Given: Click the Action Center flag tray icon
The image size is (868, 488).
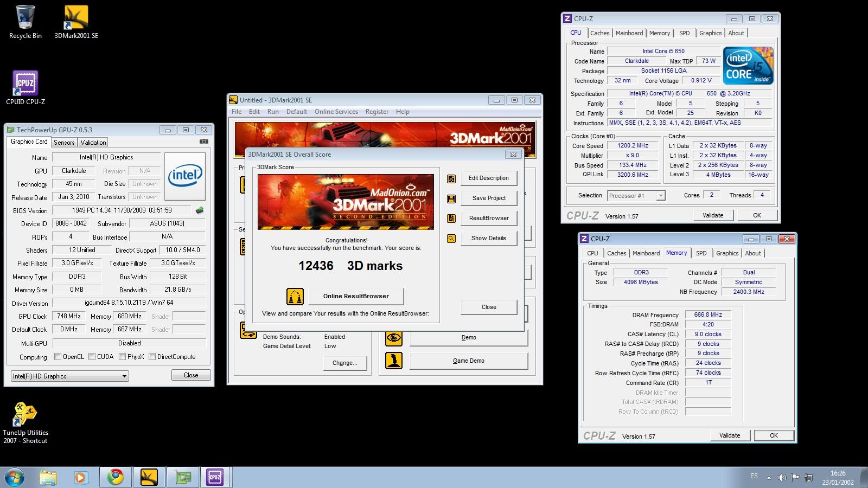Looking at the screenshot, I should (x=795, y=478).
